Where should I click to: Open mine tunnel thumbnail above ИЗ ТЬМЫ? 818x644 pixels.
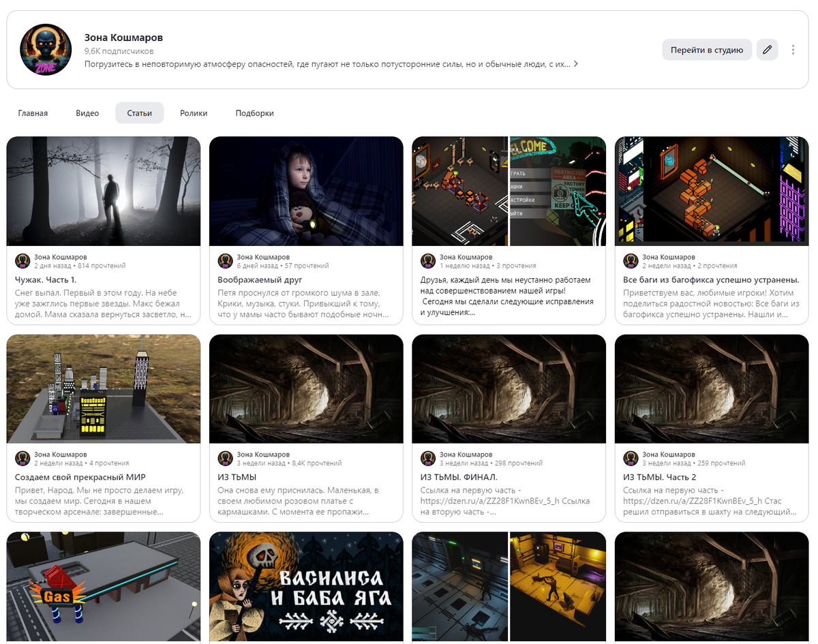(x=306, y=389)
